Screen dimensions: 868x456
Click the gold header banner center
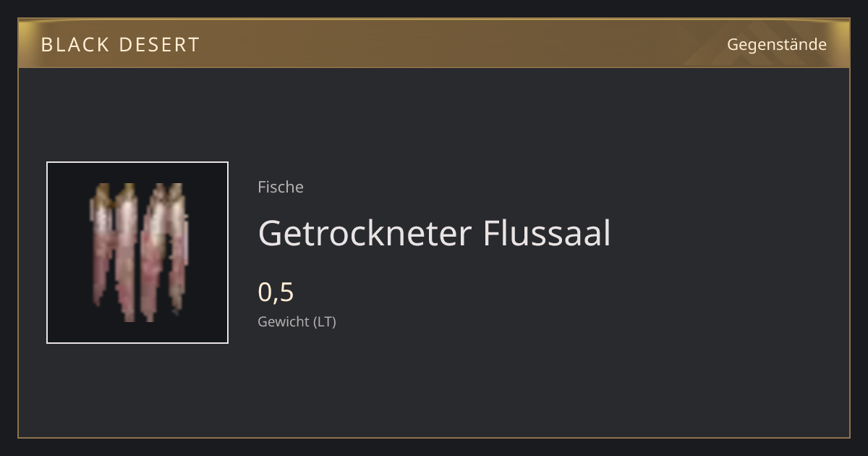[x=434, y=43]
